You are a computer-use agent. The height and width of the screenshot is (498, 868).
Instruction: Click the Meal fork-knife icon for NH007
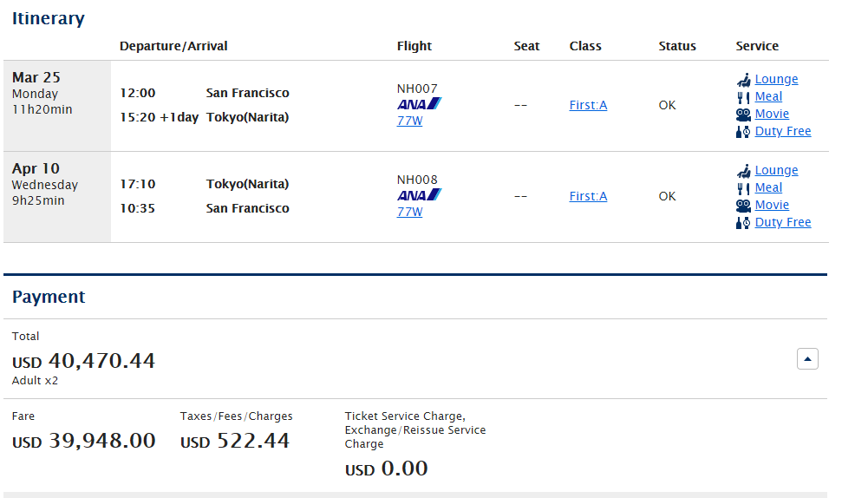[743, 97]
